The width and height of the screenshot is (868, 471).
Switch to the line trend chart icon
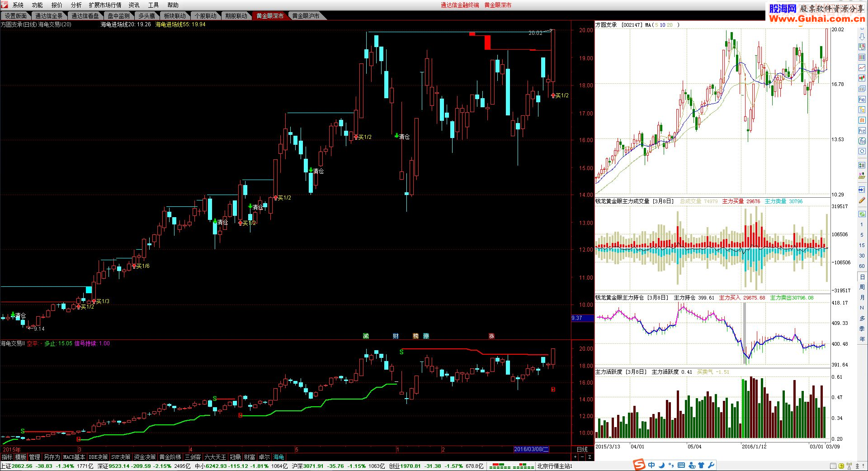click(x=862, y=68)
